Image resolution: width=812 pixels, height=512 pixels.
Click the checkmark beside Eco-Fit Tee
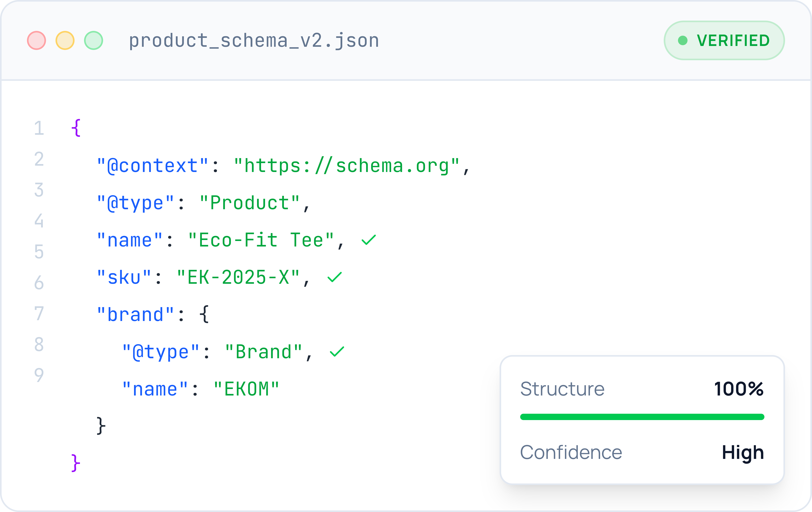(x=369, y=240)
